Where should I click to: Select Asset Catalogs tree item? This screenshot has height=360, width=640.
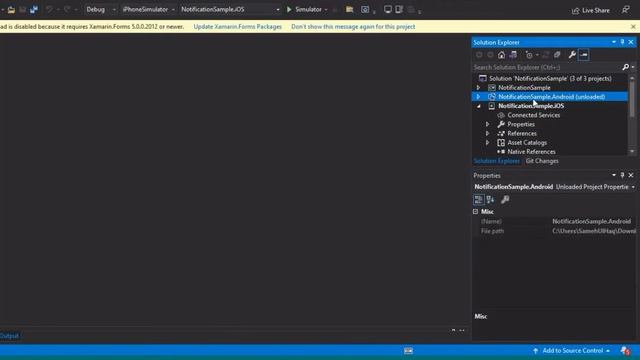click(527, 142)
